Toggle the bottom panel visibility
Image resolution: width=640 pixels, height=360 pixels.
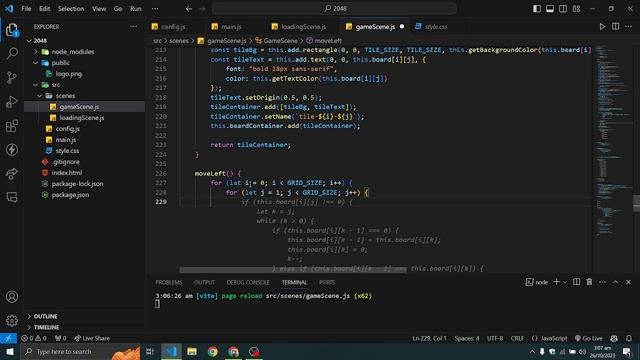[550, 9]
